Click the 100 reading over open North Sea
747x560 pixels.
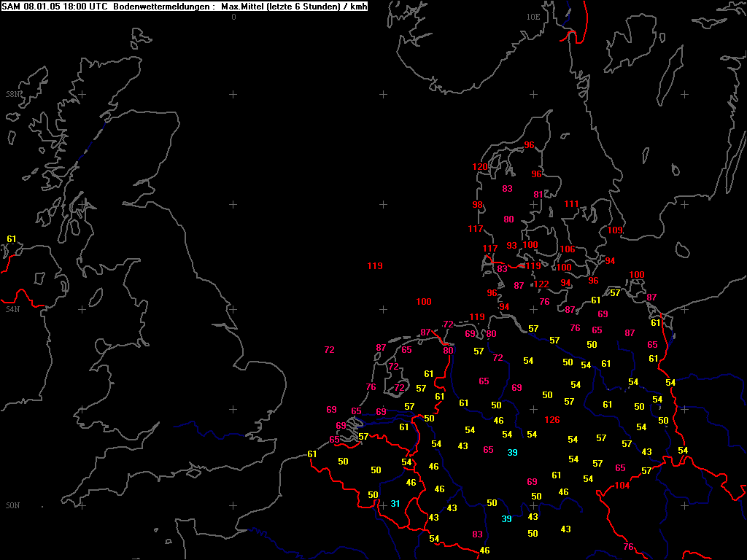click(x=424, y=301)
